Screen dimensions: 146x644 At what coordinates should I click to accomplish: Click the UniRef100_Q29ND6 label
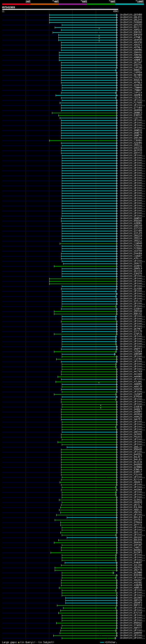(x=131, y=467)
